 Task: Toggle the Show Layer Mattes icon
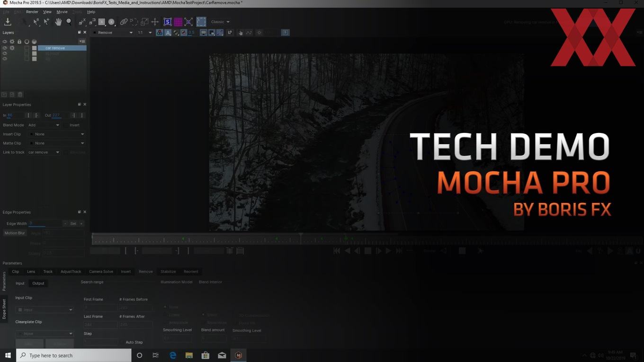(x=176, y=33)
